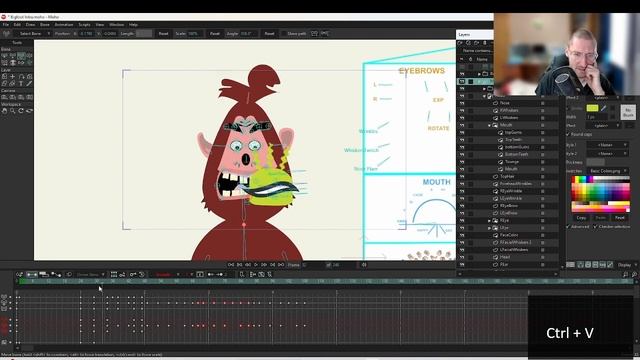Open the Style 1 dropdown

click(607, 145)
